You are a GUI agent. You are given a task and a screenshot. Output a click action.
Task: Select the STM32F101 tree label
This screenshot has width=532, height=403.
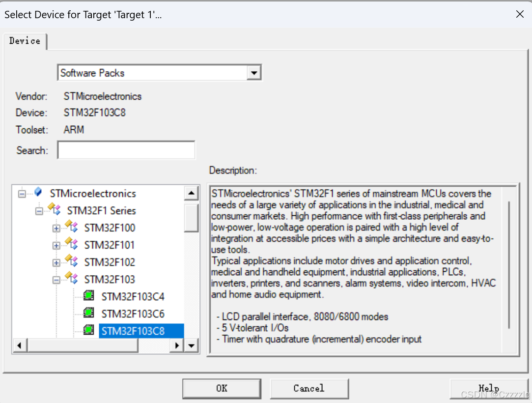tap(110, 245)
